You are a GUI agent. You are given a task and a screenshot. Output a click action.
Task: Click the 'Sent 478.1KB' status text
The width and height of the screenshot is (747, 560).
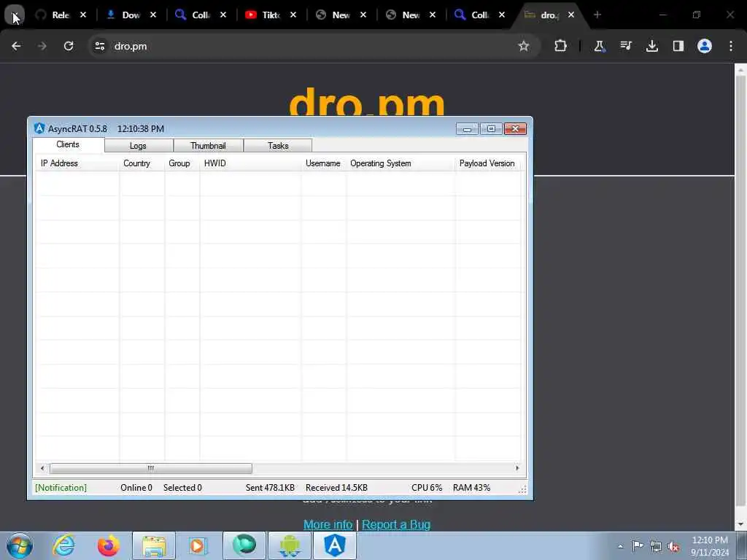tap(270, 488)
